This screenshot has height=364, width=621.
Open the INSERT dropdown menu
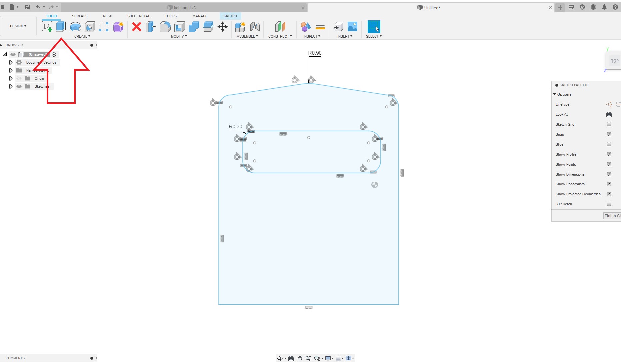pyautogui.click(x=345, y=36)
